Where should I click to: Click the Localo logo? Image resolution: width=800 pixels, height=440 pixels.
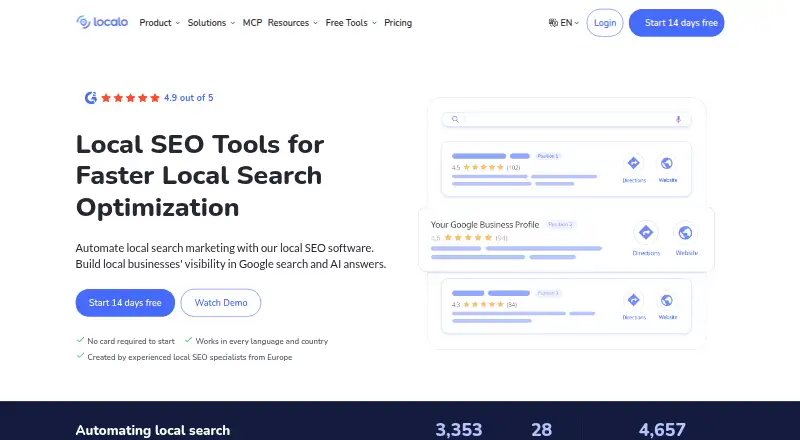(x=102, y=22)
